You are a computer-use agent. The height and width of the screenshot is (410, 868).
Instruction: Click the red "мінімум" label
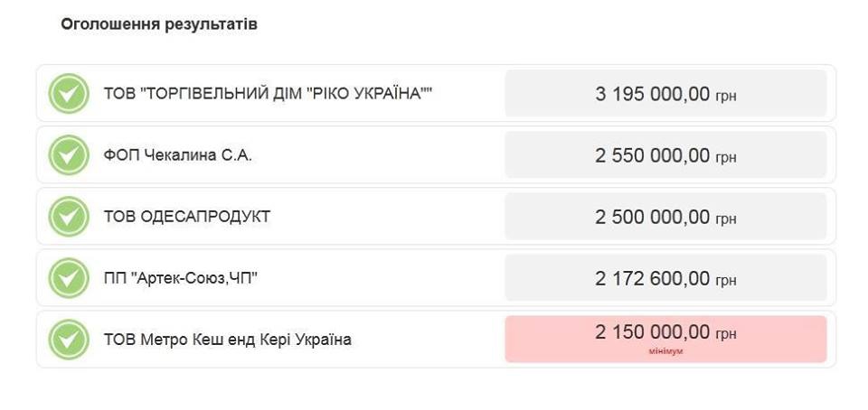click(x=665, y=351)
